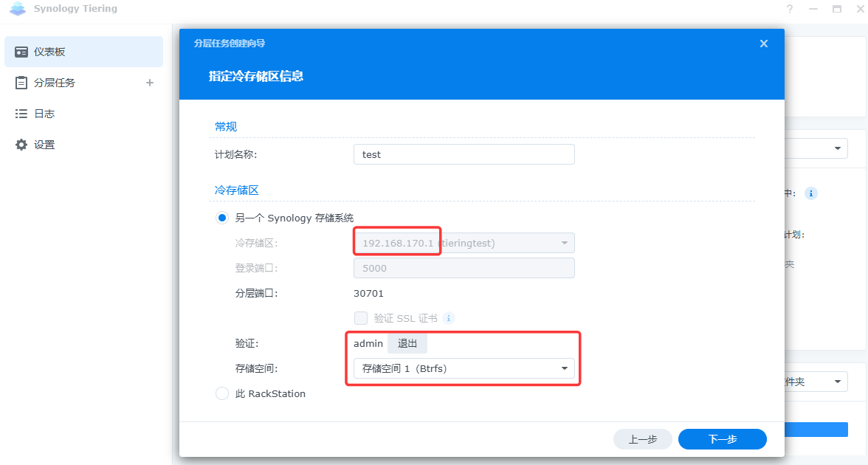Click the 退出 logout button
This screenshot has height=465, width=868.
pos(407,343)
